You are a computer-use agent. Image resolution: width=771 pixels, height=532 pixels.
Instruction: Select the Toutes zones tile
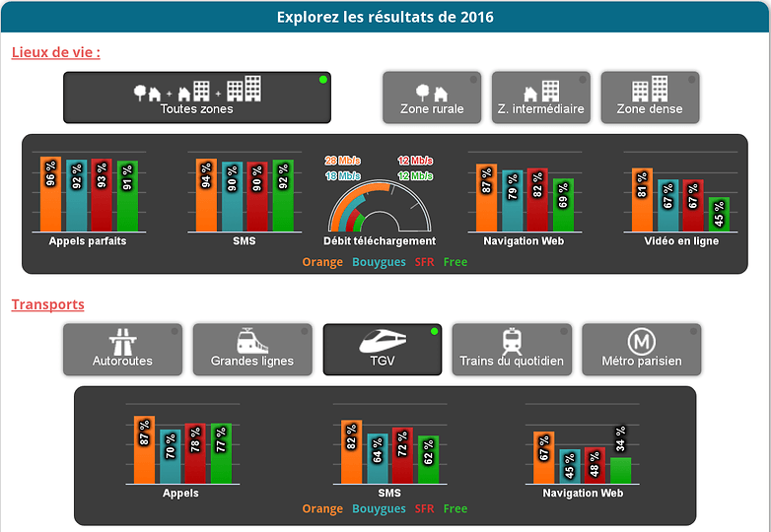197,98
